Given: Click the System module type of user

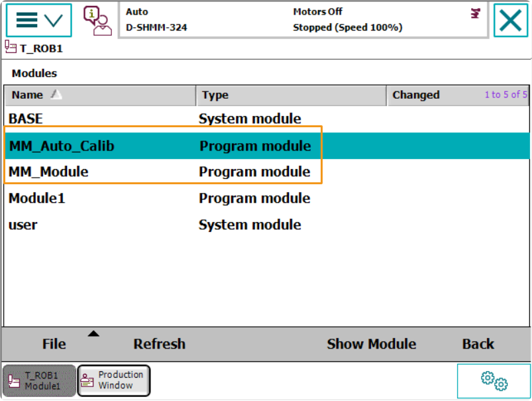Looking at the screenshot, I should 250,225.
